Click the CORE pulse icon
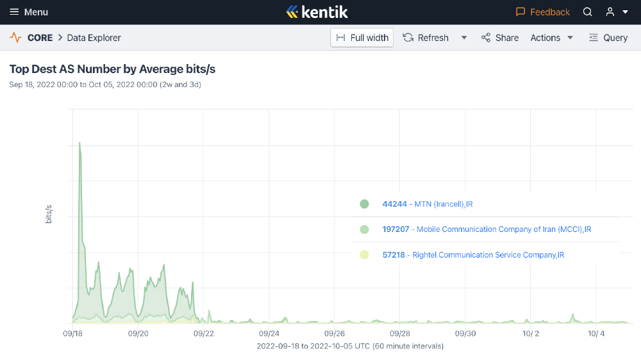641x364 pixels. [x=15, y=38]
